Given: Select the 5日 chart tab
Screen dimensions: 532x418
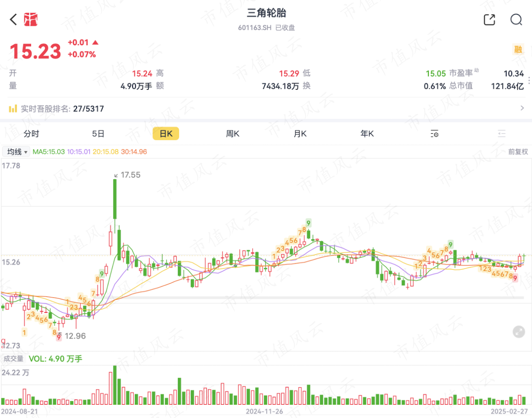Looking at the screenshot, I should point(98,134).
